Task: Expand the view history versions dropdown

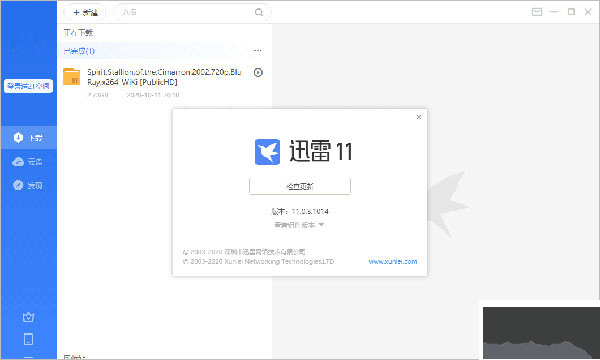Action: [299, 225]
